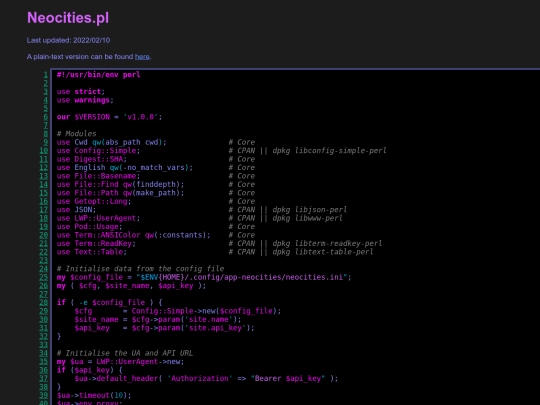Click 'use File::Find qw(finddepth);' statement
Image resolution: width=540 pixels, height=405 pixels.
click(121, 184)
